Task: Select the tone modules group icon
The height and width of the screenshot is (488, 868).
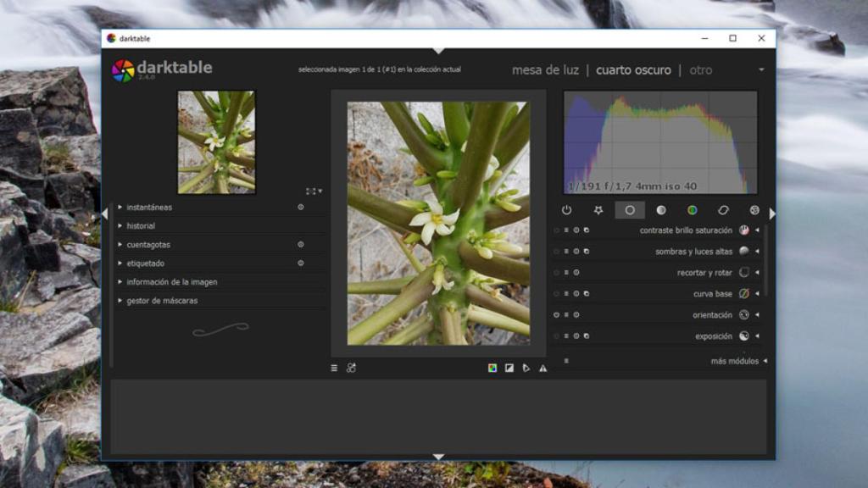Action: coord(661,210)
